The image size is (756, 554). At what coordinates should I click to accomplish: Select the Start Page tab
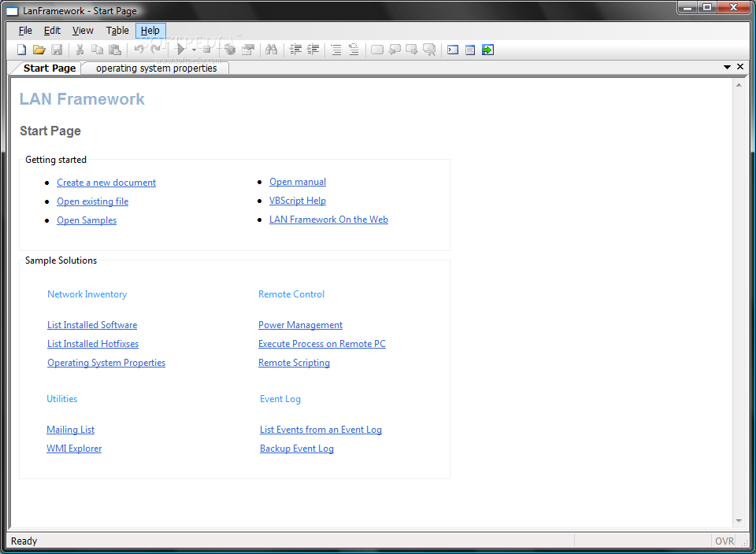pyautogui.click(x=49, y=68)
